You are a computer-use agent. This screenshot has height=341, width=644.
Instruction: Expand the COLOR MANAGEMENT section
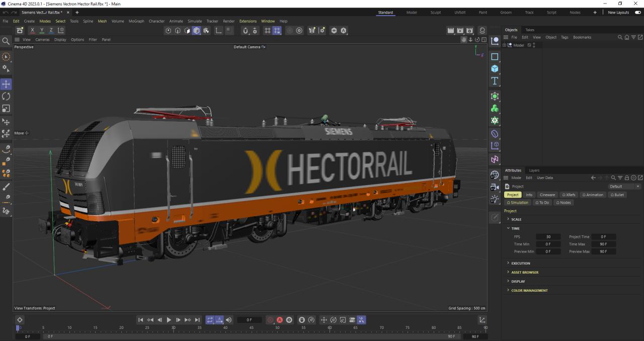529,290
